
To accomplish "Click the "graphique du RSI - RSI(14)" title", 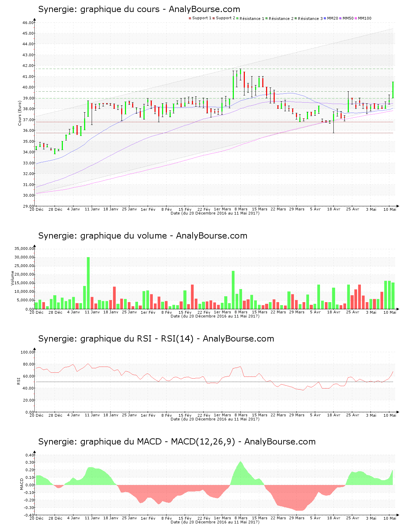I will coord(137,339).
